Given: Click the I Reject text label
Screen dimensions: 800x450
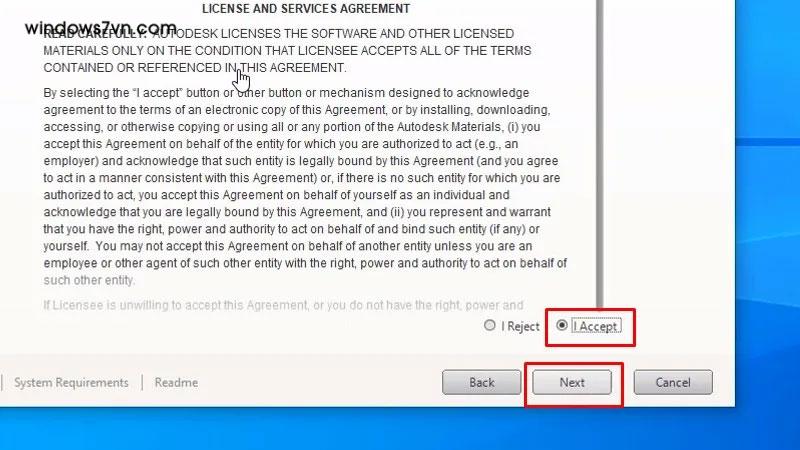Looking at the screenshot, I should click(520, 327).
